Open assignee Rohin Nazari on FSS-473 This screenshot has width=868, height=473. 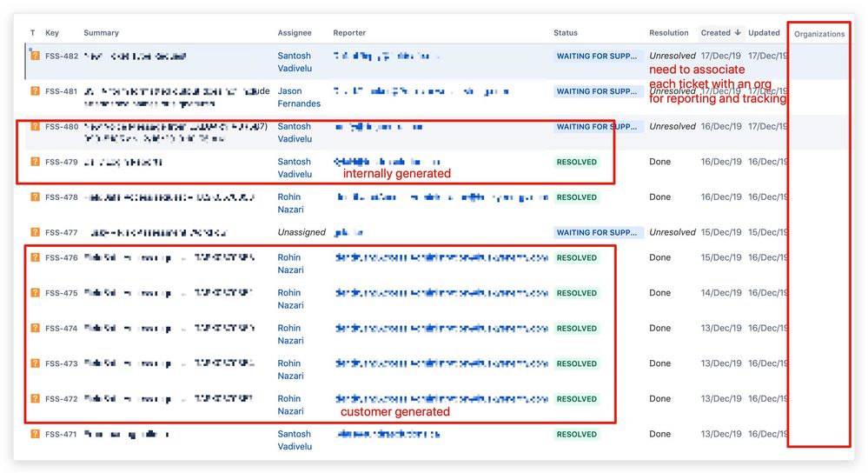tap(290, 370)
